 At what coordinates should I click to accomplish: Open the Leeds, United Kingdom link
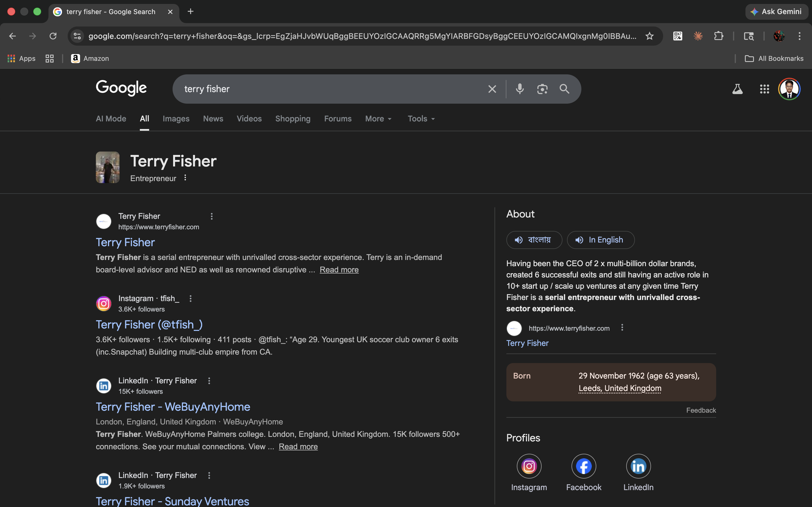click(619, 388)
